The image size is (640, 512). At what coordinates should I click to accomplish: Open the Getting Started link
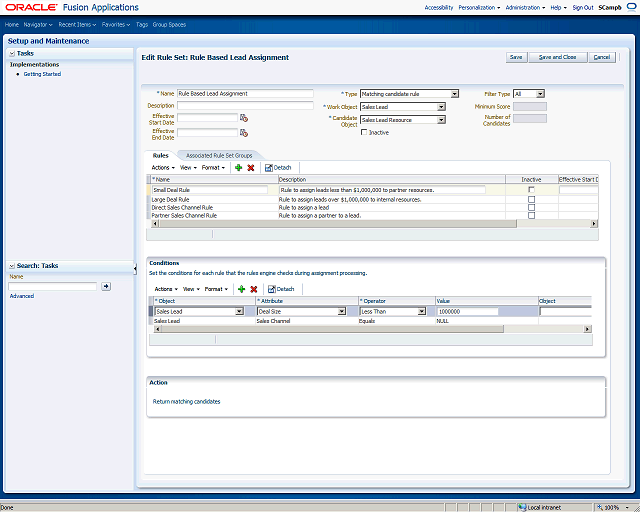click(x=42, y=74)
